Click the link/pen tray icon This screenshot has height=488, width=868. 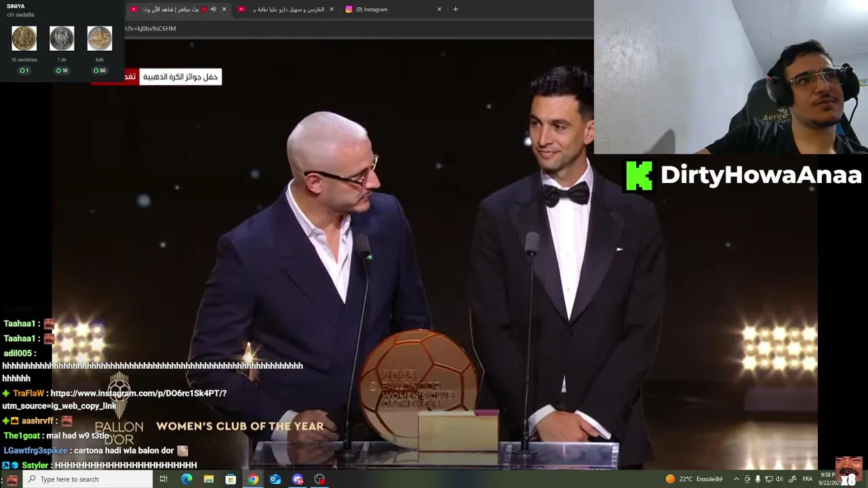pyautogui.click(x=792, y=479)
